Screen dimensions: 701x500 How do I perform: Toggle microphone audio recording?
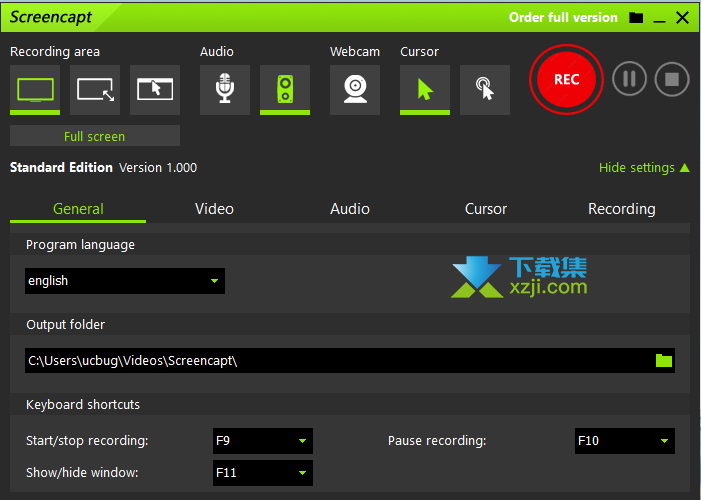224,89
